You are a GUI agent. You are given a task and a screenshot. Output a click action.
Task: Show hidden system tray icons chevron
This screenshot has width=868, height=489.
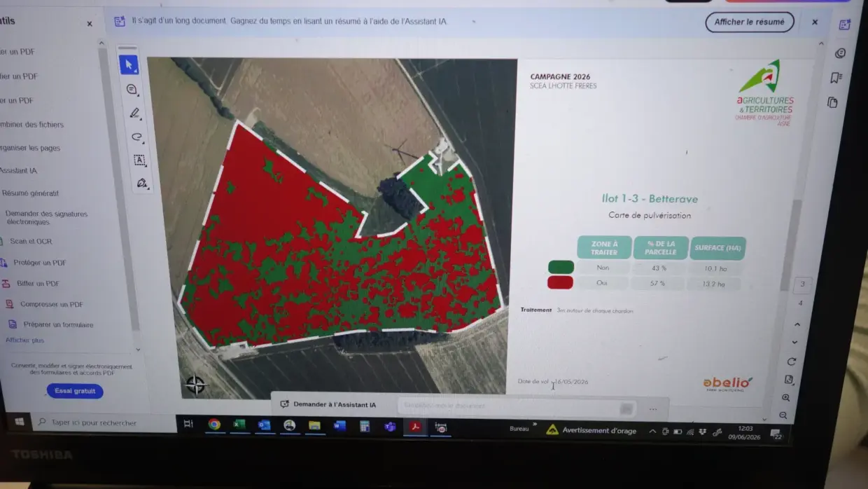tap(653, 431)
